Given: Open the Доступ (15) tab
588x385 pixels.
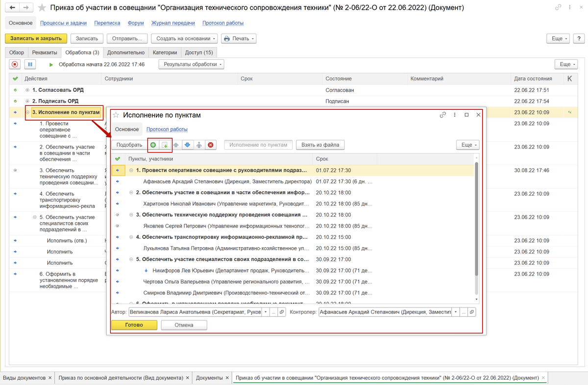Looking at the screenshot, I should coord(198,52).
